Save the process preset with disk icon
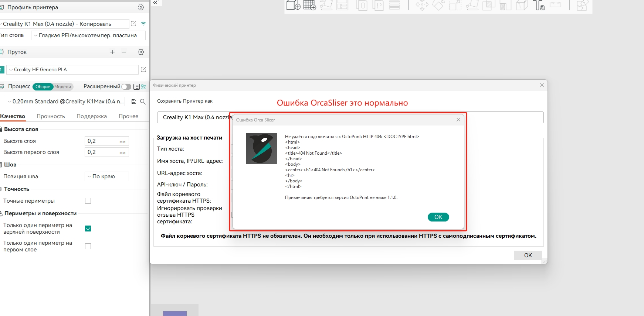This screenshot has height=316, width=644. (134, 102)
